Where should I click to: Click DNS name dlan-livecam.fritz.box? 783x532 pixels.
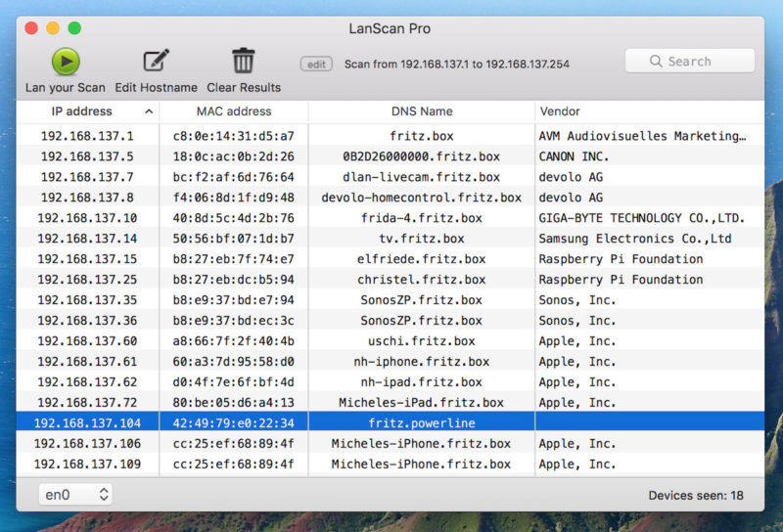pos(422,177)
